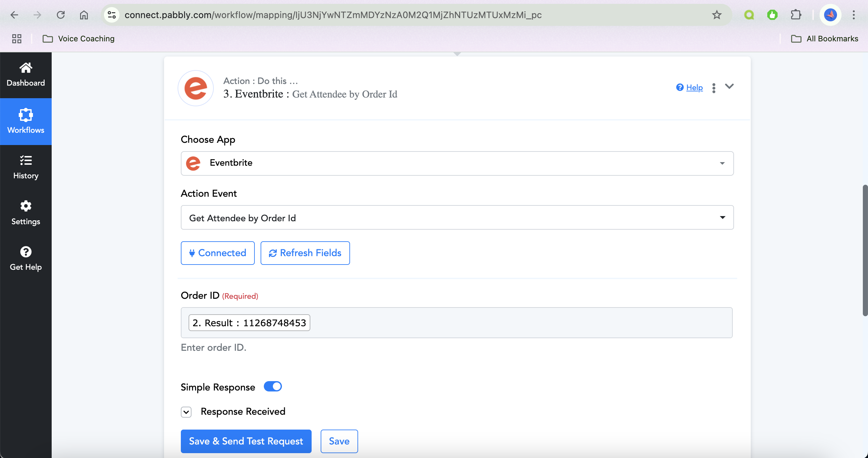This screenshot has width=868, height=458.
Task: Open Settings in the sidebar
Action: click(x=26, y=213)
